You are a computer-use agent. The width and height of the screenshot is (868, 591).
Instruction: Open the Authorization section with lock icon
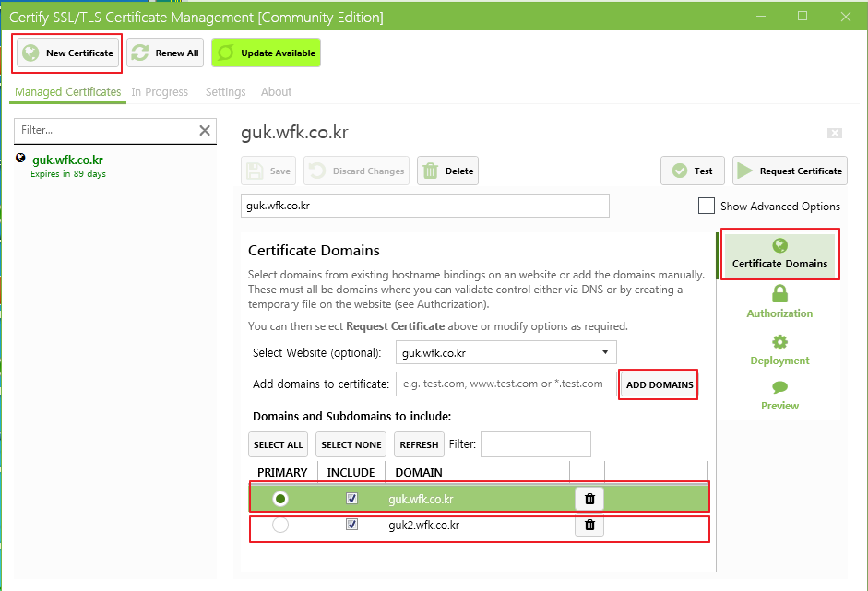(779, 302)
